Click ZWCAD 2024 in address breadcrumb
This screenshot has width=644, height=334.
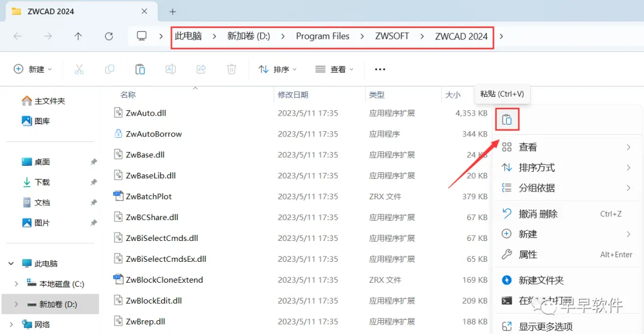[x=461, y=36]
